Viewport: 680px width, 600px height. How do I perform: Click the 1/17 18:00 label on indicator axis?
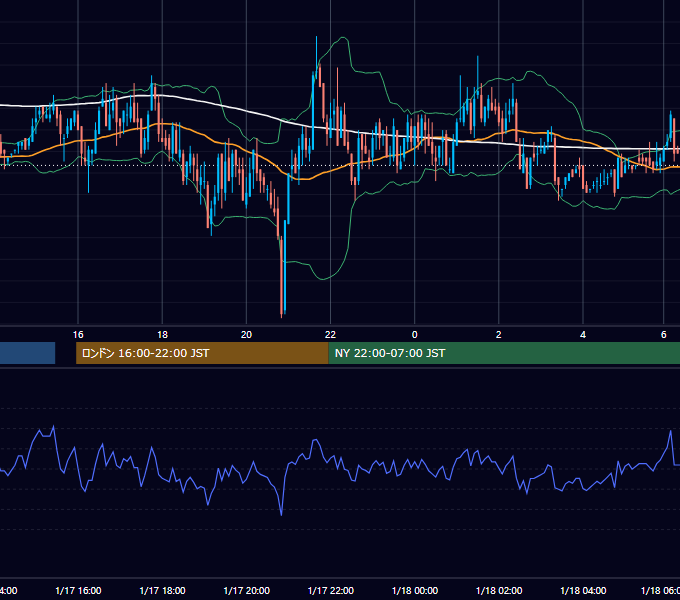pos(163,590)
